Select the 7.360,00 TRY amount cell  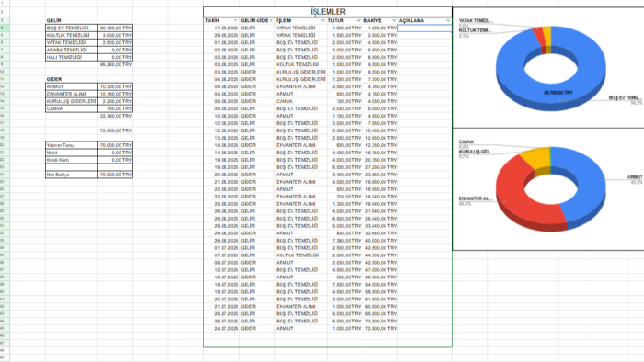345,241
